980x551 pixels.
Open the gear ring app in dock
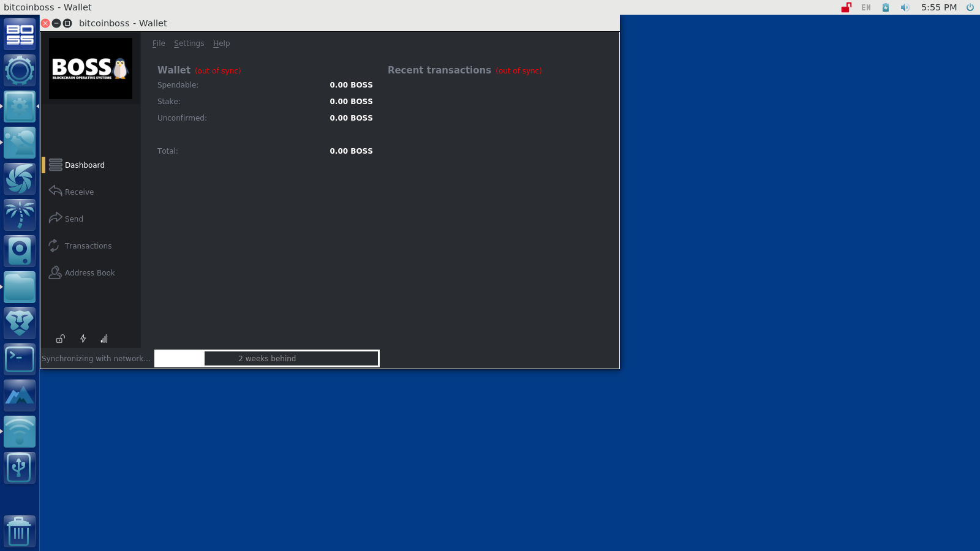point(20,70)
